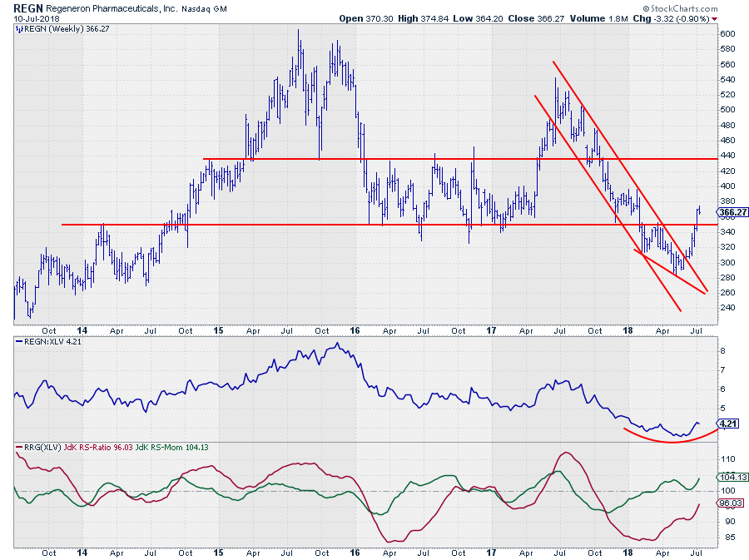
Task: Click the 8 label on ratio panel axis
Action: [x=722, y=351]
